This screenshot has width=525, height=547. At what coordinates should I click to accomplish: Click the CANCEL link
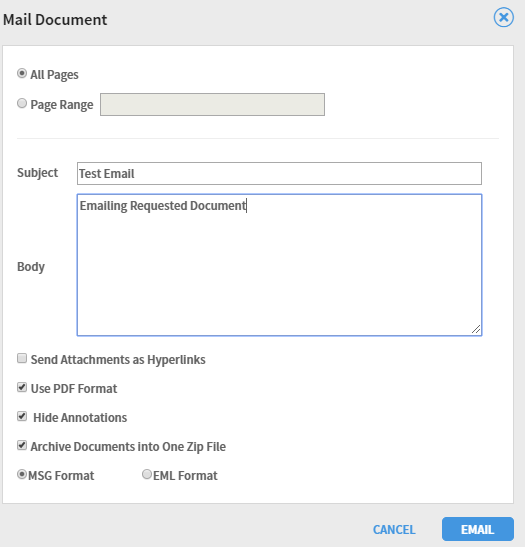pyautogui.click(x=394, y=530)
